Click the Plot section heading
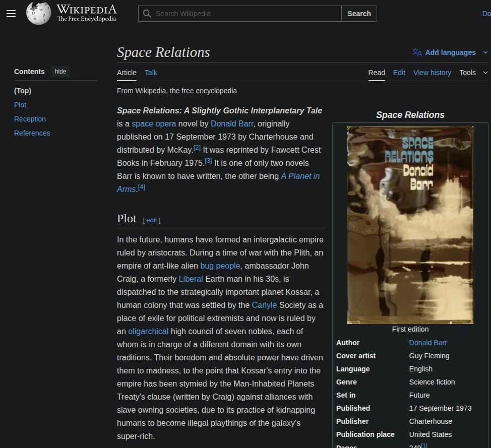491x448 pixels. tap(127, 219)
